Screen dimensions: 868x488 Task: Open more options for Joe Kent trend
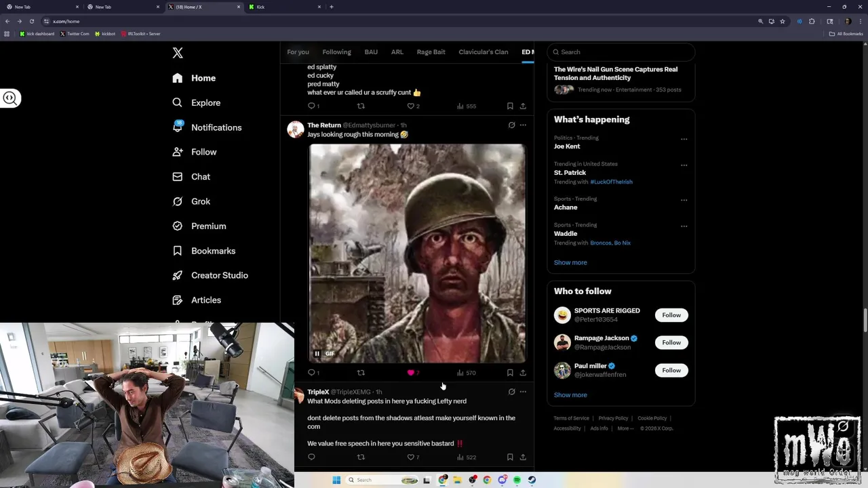684,139
